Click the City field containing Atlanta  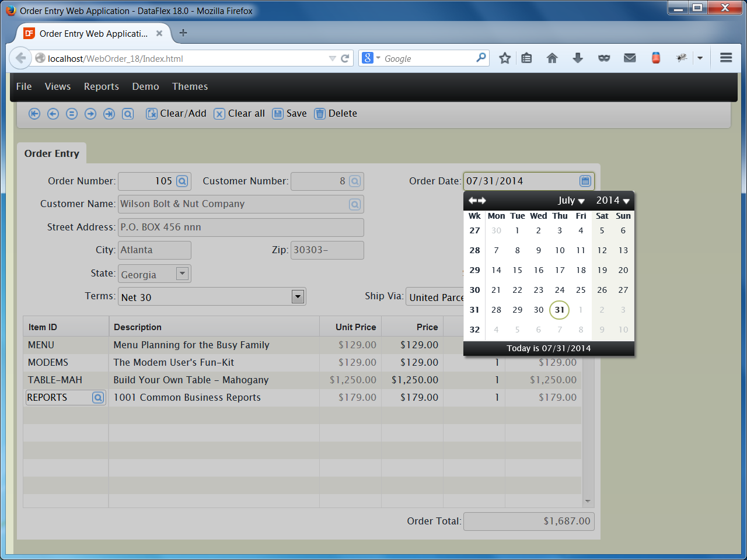coord(155,250)
